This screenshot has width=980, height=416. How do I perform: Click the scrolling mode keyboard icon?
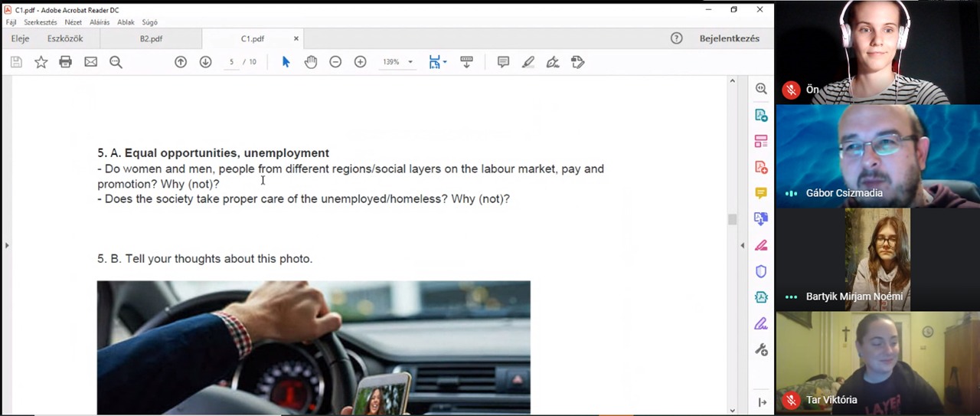coord(466,62)
